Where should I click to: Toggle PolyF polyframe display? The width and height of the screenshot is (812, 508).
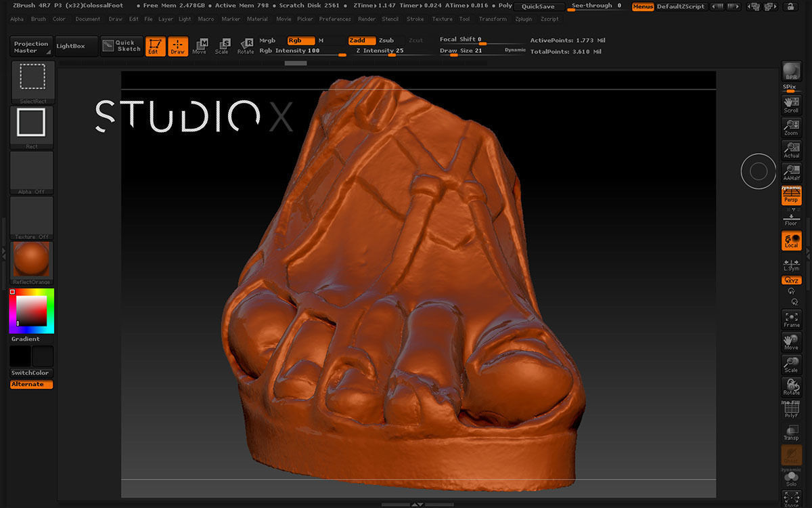pos(791,410)
